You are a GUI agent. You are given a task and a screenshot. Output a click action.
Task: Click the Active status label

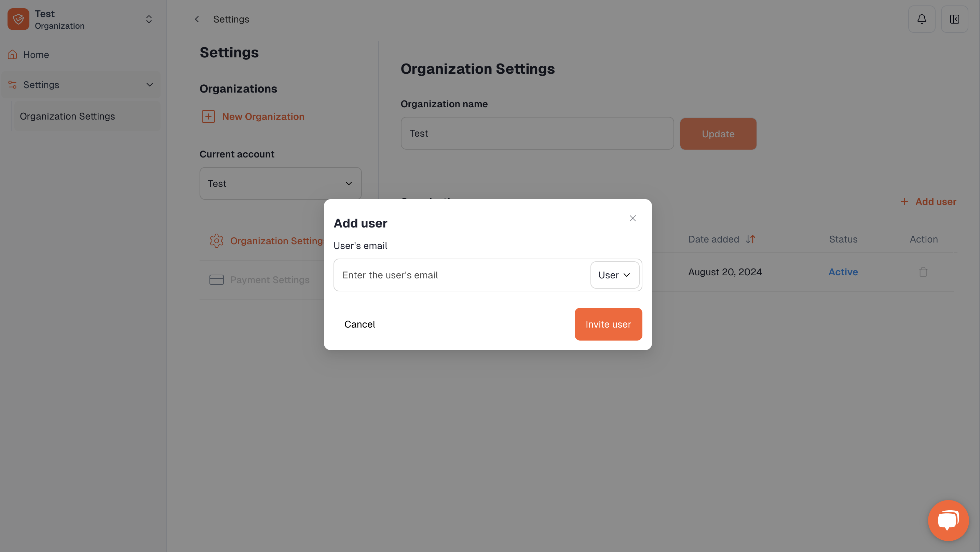coord(843,272)
